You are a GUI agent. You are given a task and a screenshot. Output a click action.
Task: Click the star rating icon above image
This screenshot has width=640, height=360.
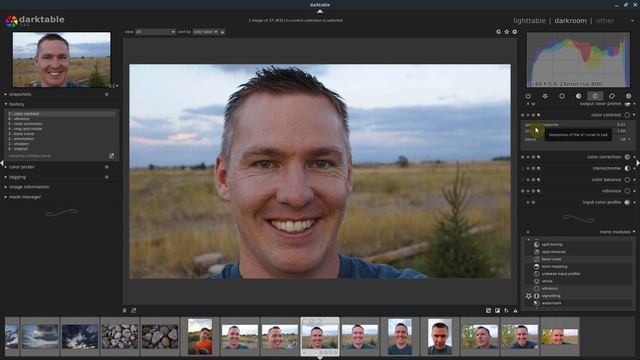pyautogui.click(x=507, y=31)
